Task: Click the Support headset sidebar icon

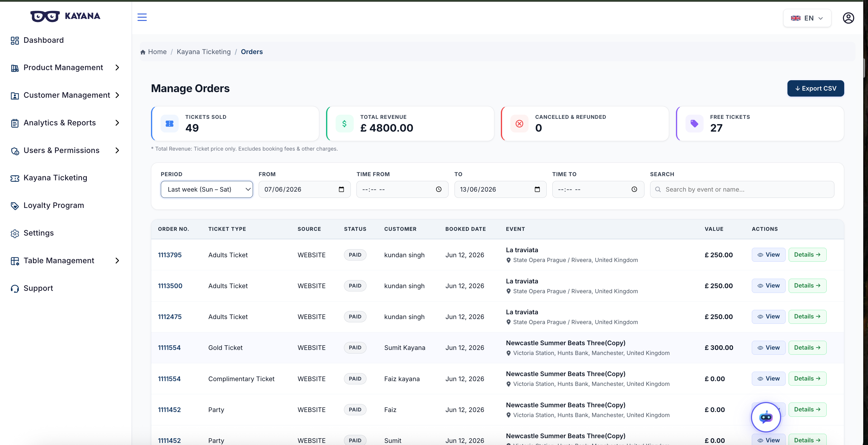Action: click(x=15, y=288)
